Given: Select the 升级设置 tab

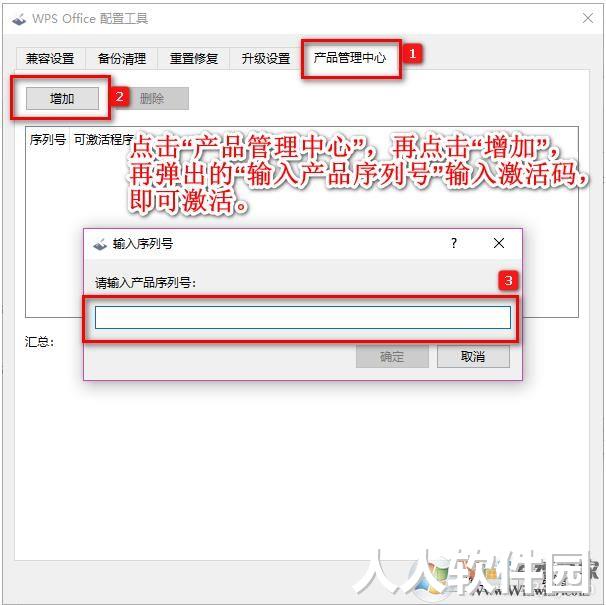Looking at the screenshot, I should click(266, 58).
